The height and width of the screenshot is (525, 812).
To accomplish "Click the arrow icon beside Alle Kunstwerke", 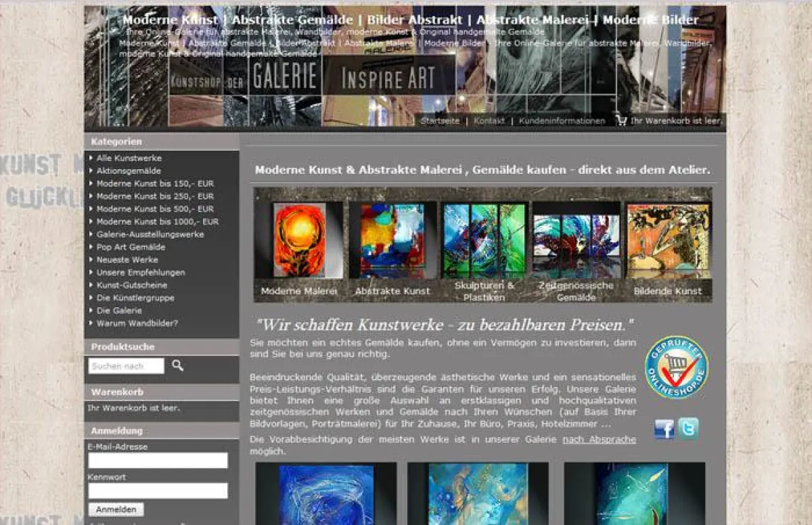I will (91, 158).
